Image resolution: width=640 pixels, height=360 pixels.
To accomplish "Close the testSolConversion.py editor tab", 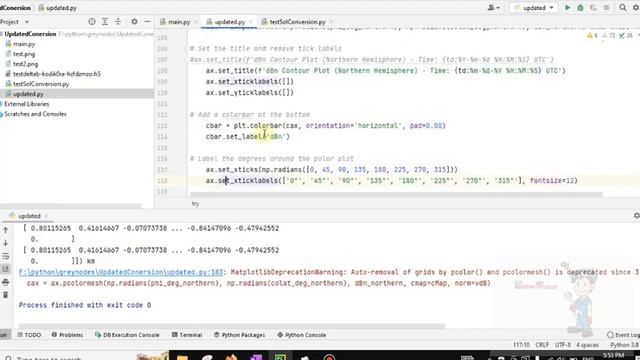I will click(x=331, y=22).
